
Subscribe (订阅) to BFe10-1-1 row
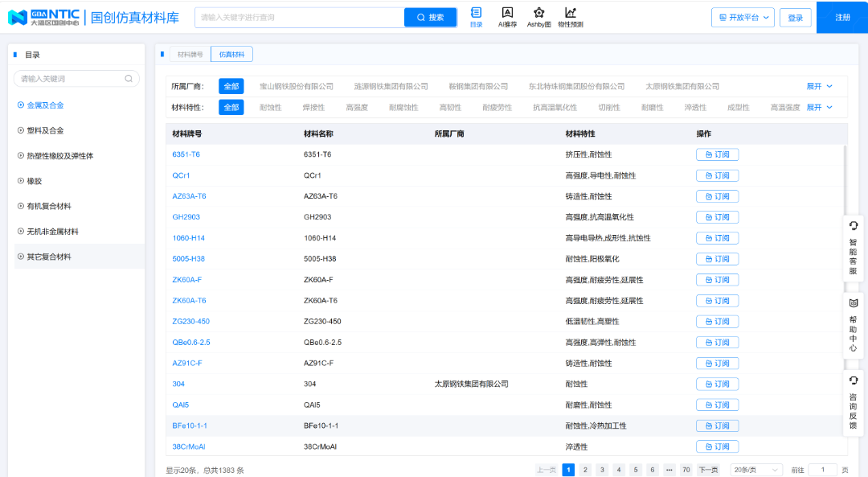coord(717,426)
